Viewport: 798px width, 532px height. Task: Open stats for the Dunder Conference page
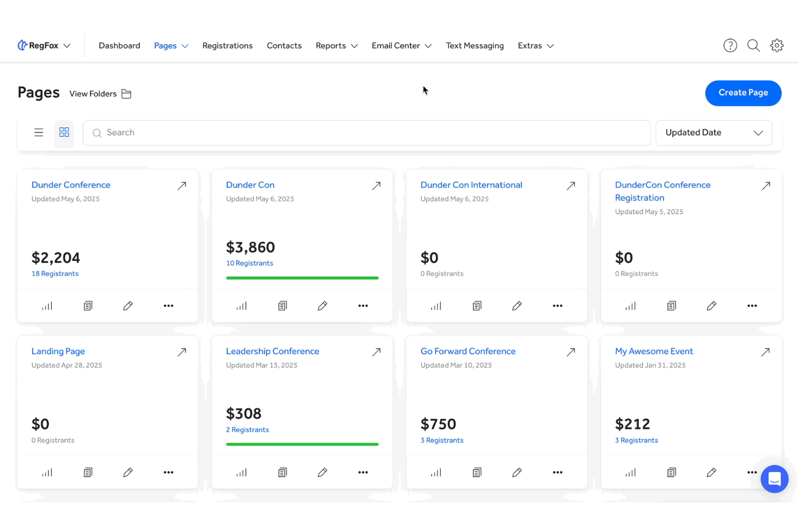47,306
